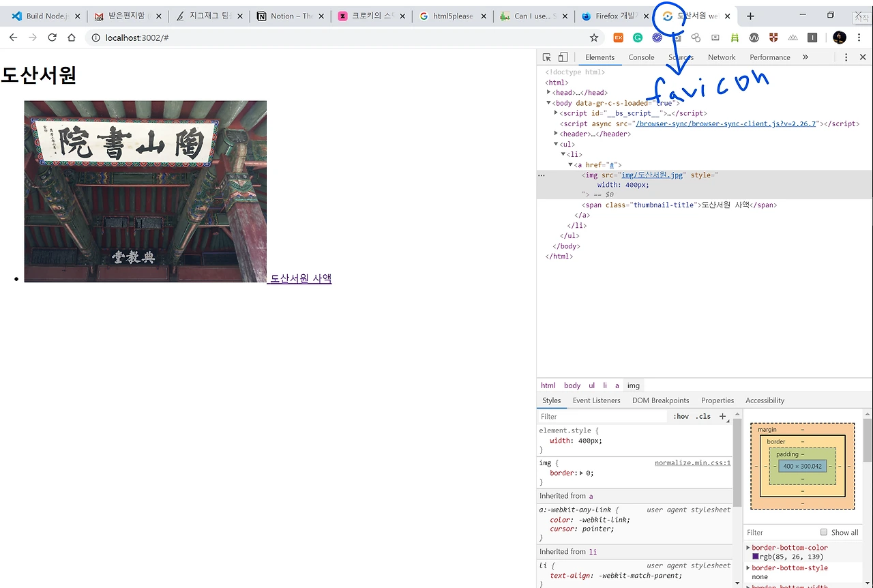The width and height of the screenshot is (873, 588).
Task: Click the 도산서원 사액 page link
Action: 301,278
